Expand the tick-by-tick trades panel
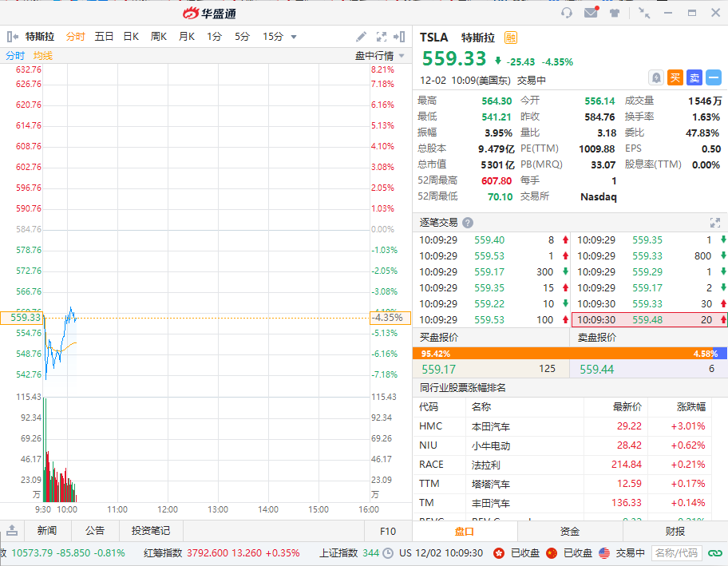Screen dimensions: 728x566 pyautogui.click(x=715, y=223)
